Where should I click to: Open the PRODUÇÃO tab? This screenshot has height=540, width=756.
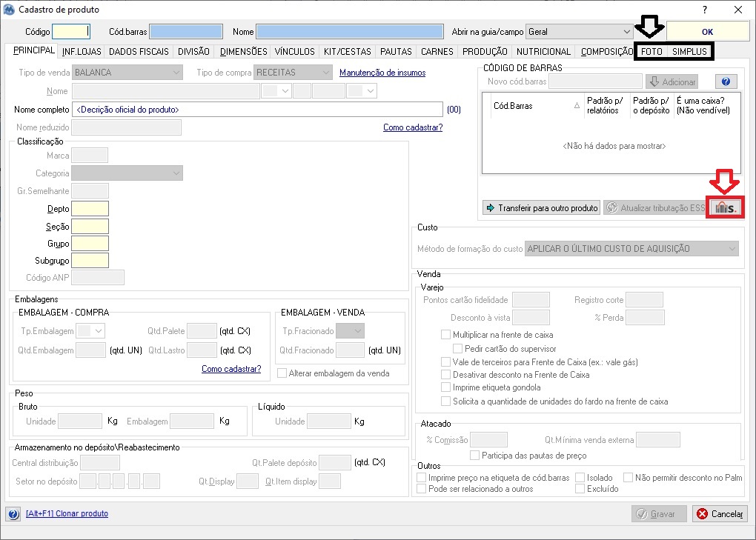point(485,52)
